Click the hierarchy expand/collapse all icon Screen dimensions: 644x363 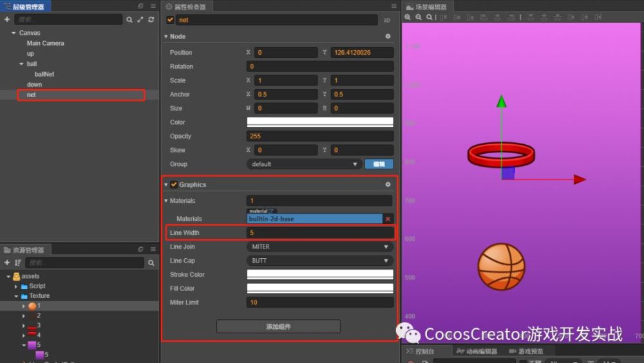(140, 19)
